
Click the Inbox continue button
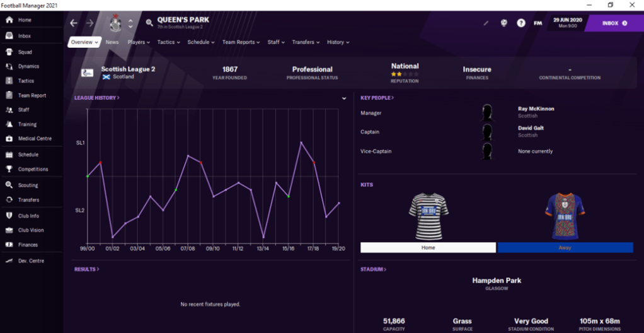pyautogui.click(x=614, y=23)
